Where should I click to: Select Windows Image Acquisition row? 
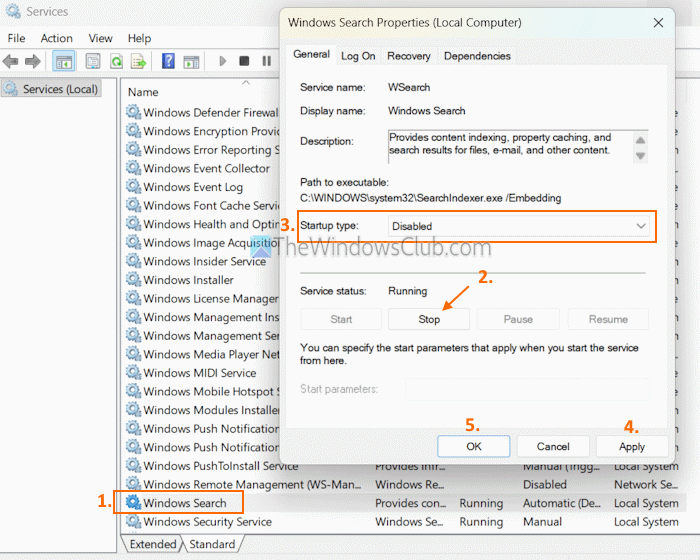202,242
